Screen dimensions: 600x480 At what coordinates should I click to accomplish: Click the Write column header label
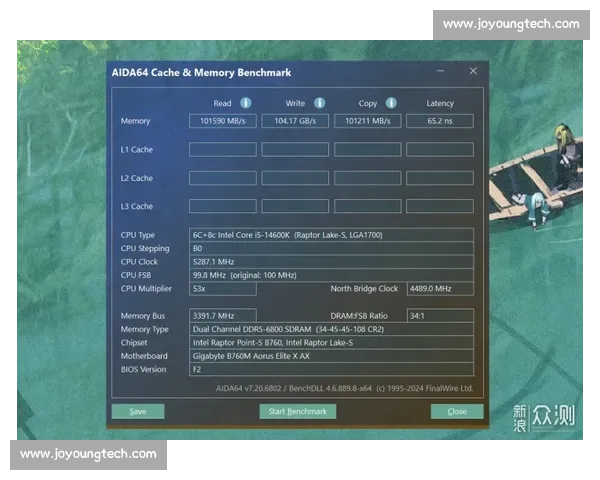295,103
